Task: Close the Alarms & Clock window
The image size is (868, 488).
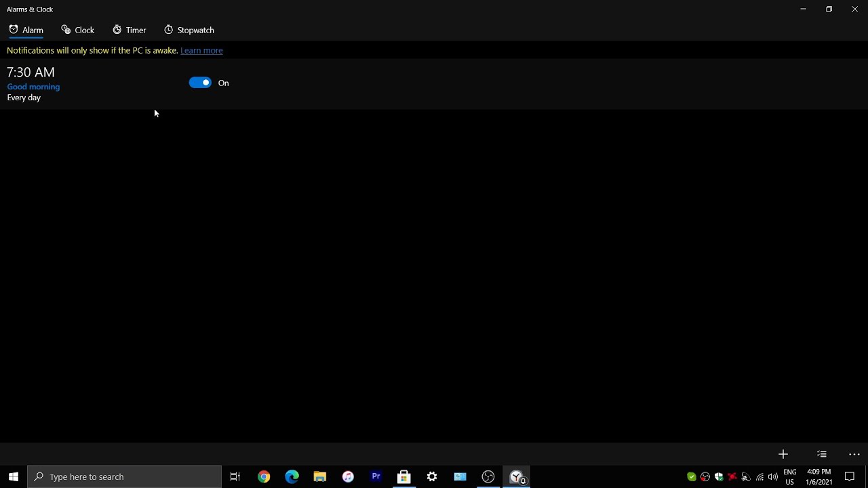Action: coord(854,9)
